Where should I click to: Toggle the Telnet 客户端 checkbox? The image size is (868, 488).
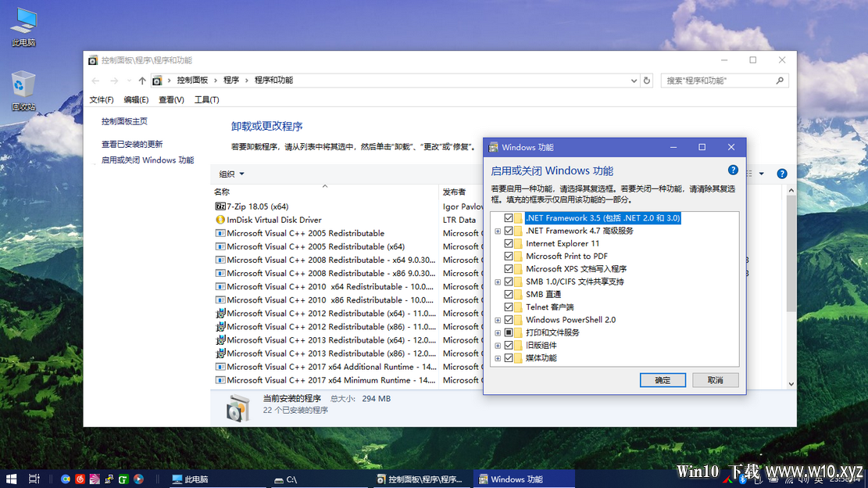coord(509,307)
